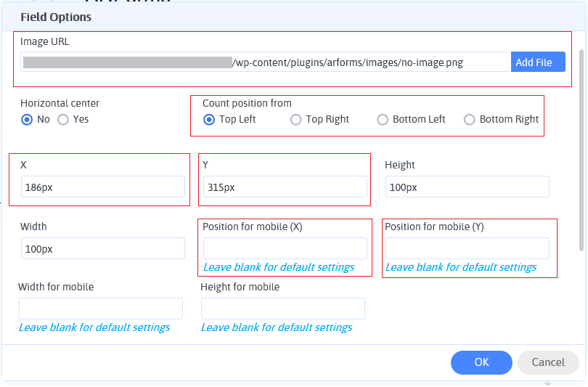Click the Width for mobile field
This screenshot has width=588, height=387.
tap(100, 309)
